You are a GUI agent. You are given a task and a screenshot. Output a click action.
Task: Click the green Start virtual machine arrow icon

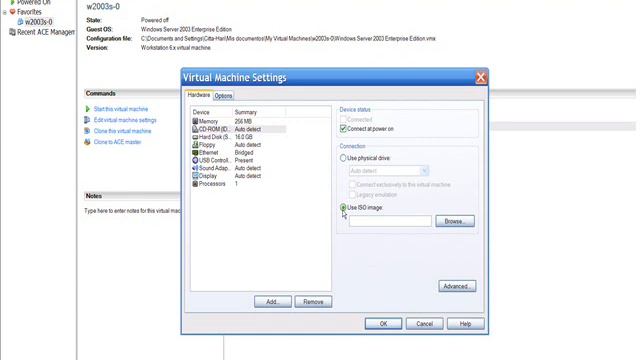click(87, 109)
